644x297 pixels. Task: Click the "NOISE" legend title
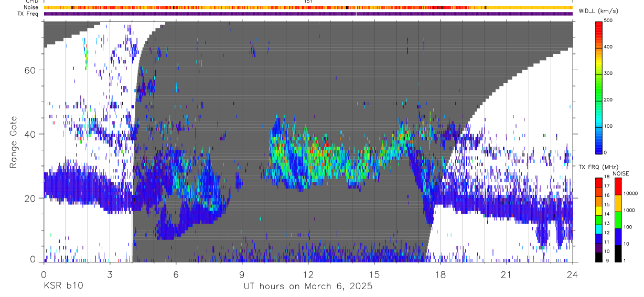(620, 173)
